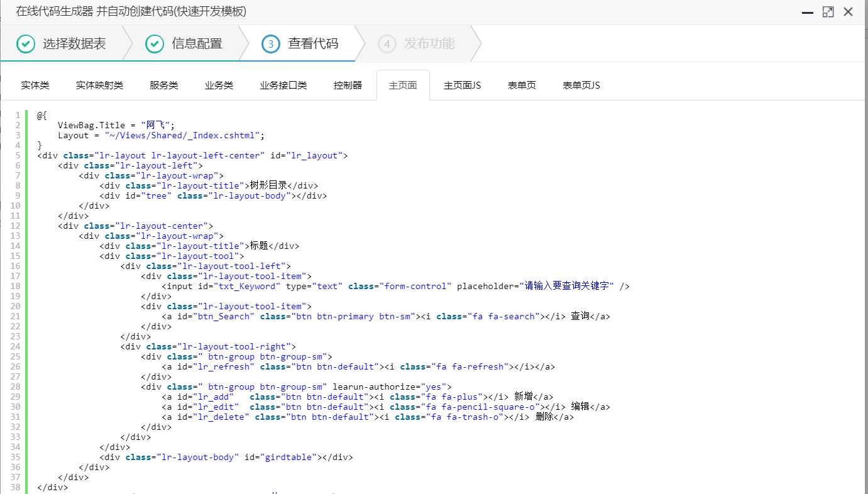Image resolution: width=868 pixels, height=494 pixels.
Task: Open the 表单页 tab
Action: click(x=522, y=85)
